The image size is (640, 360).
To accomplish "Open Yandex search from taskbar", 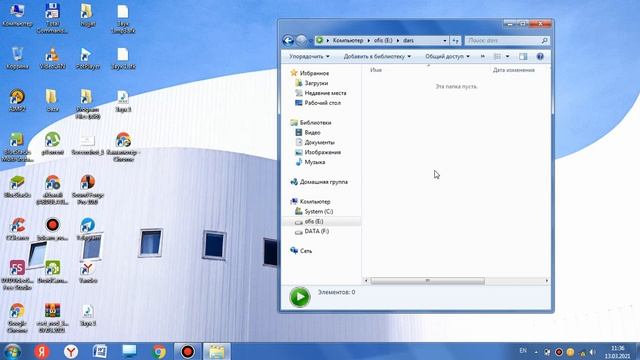I will click(x=41, y=351).
